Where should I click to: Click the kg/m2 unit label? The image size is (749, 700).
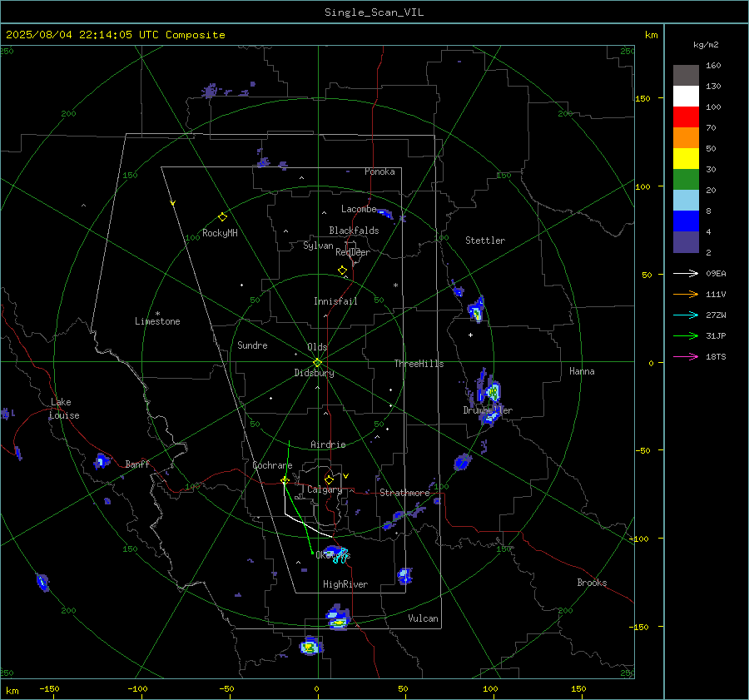point(706,45)
